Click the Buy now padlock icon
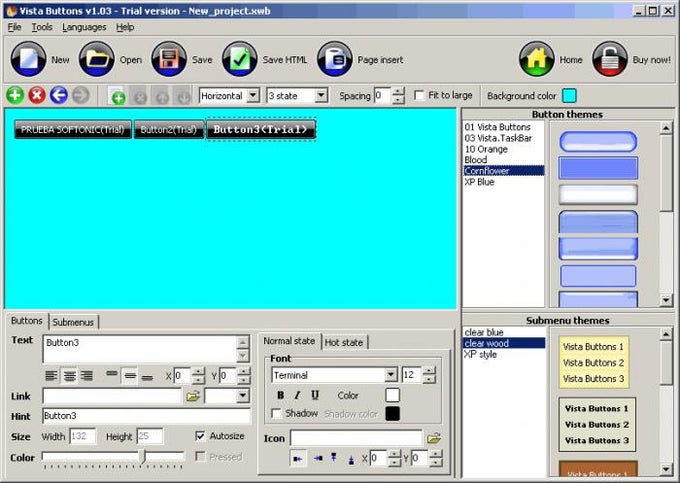This screenshot has width=680, height=483. [x=609, y=59]
